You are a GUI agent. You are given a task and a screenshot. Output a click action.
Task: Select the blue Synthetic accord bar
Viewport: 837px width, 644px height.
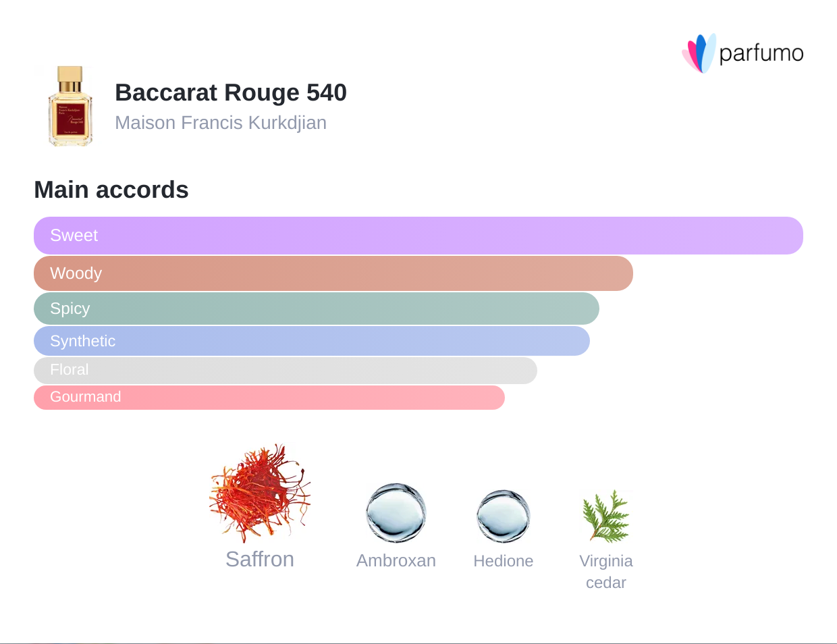pos(312,341)
